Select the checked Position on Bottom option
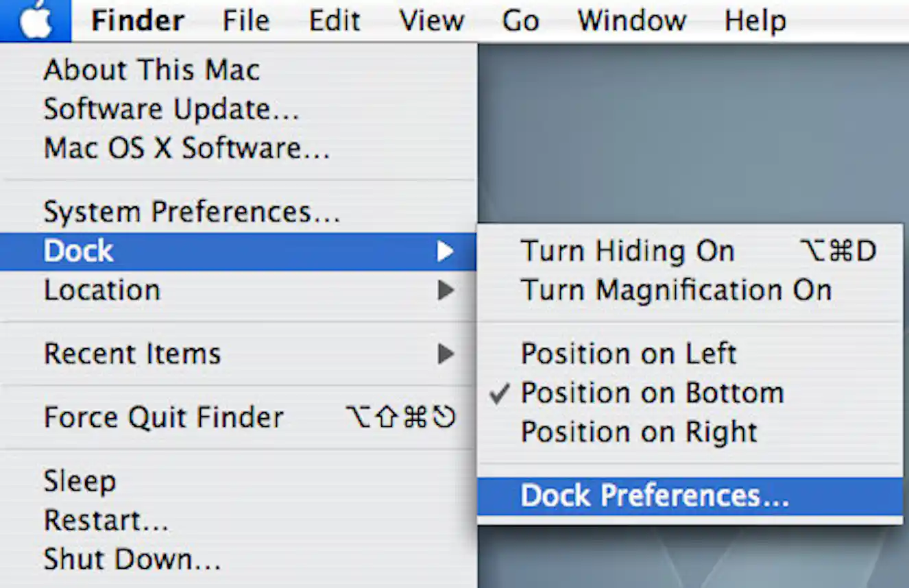Viewport: 909px width, 588px height. pos(652,393)
